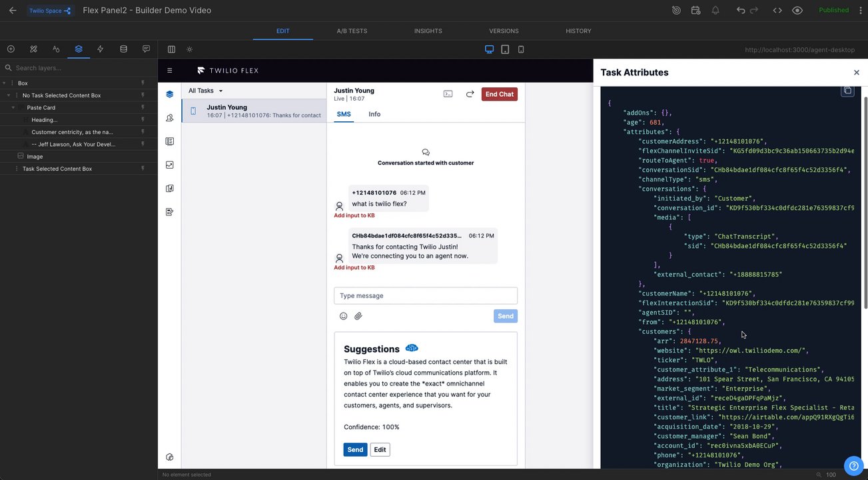Image resolution: width=868 pixels, height=480 pixels.
Task: Open the Flex trend chart icon
Action: click(169, 165)
